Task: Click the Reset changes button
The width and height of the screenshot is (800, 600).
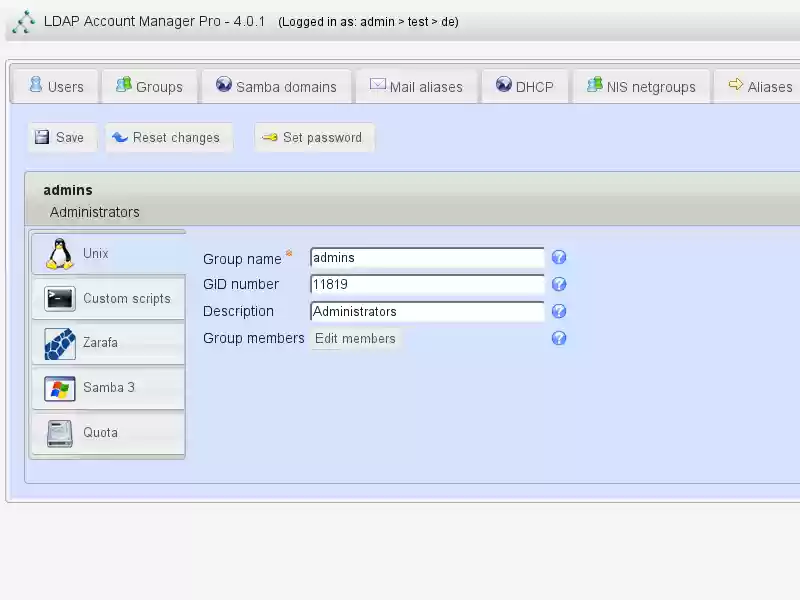Action: tap(168, 137)
